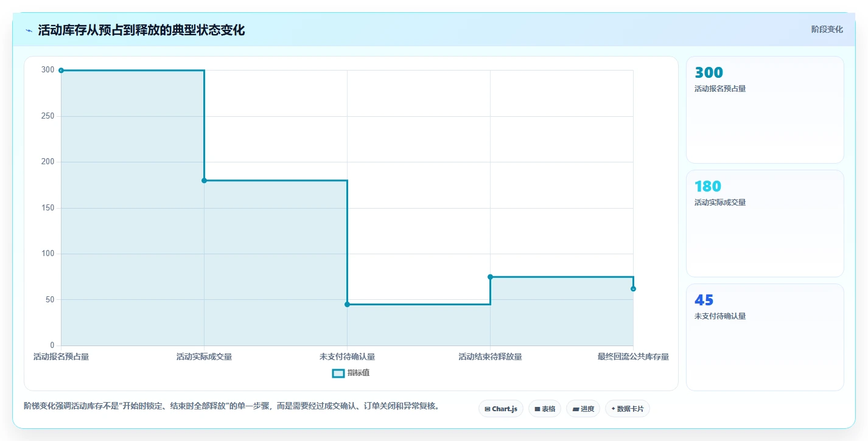Click data point for 最终回流公共库存量
Viewport: 868px width, 441px height.
(633, 289)
